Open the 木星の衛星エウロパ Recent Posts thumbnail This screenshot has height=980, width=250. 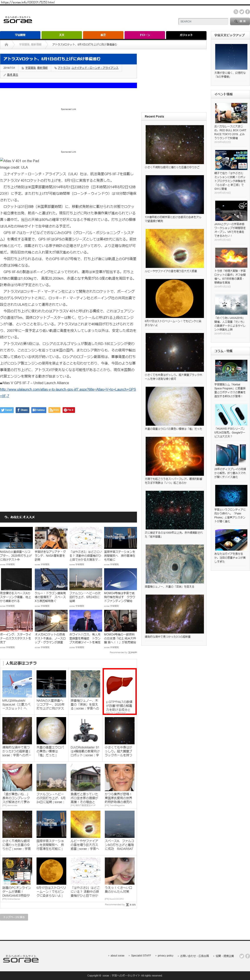pos(174,406)
